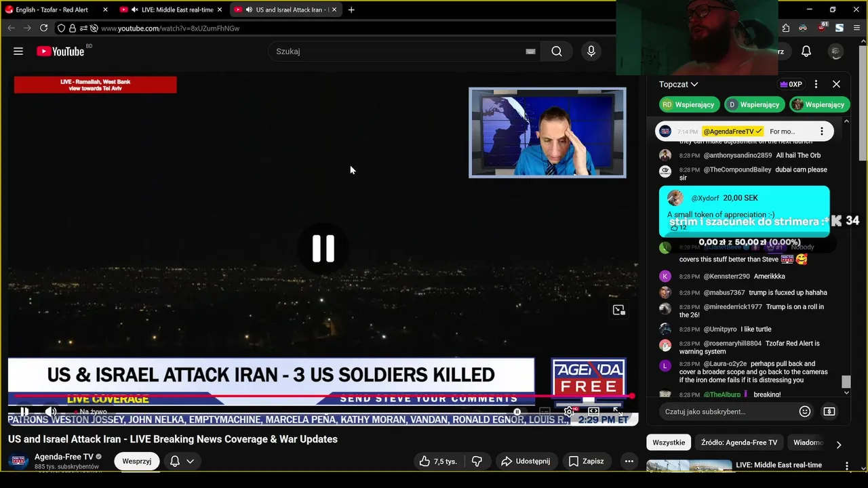
Task: Open the uBlock Origin extension
Action: click(x=822, y=28)
